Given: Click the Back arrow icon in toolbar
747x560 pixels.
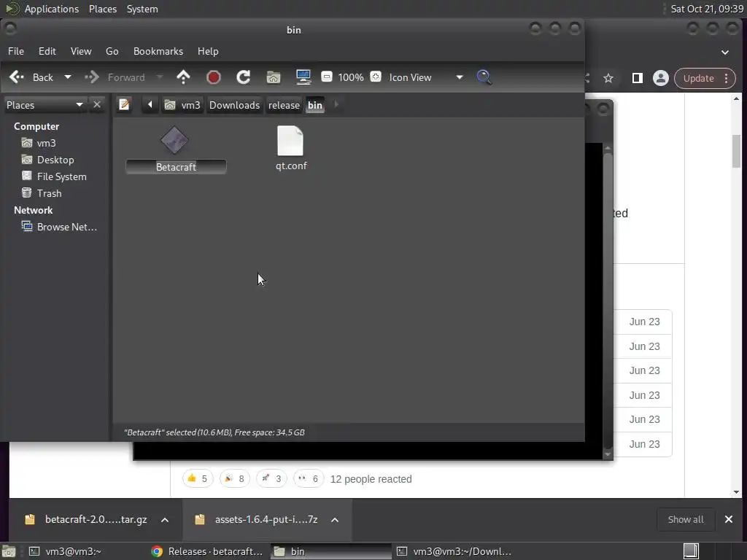Looking at the screenshot, I should click(x=17, y=77).
